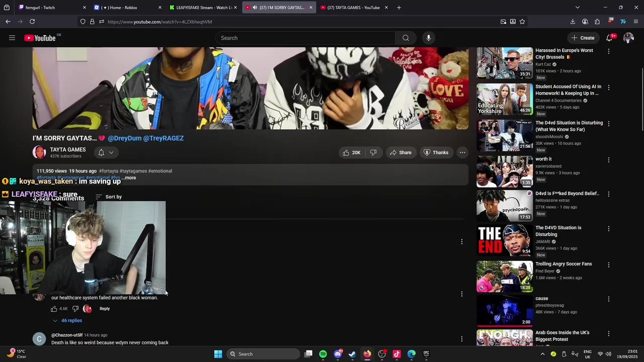Viewport: 644px width, 362px height.
Task: Toggle notification bell for TAYTA GAMES
Action: coord(101,152)
